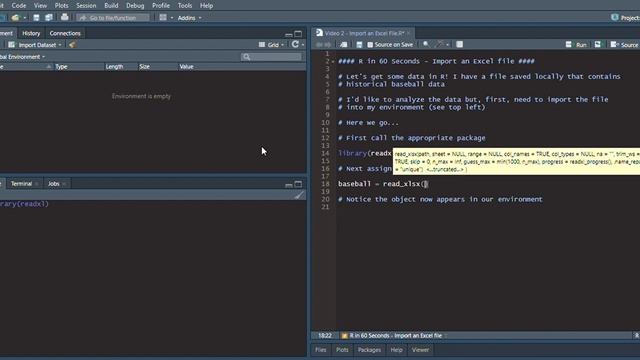Close the Terminal tab
Image resolution: width=640 pixels, height=360 pixels.
pyautogui.click(x=37, y=184)
